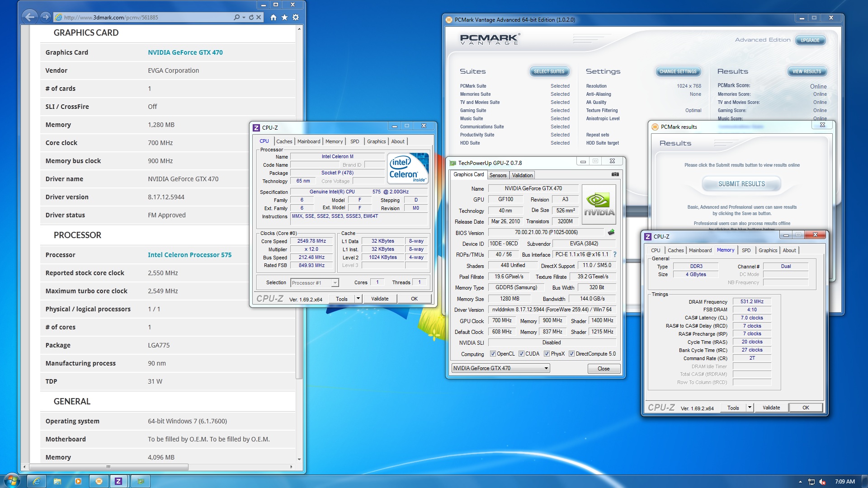Switch to PCMark Vantage taskbar icon
868x488 pixels.
pos(99,481)
